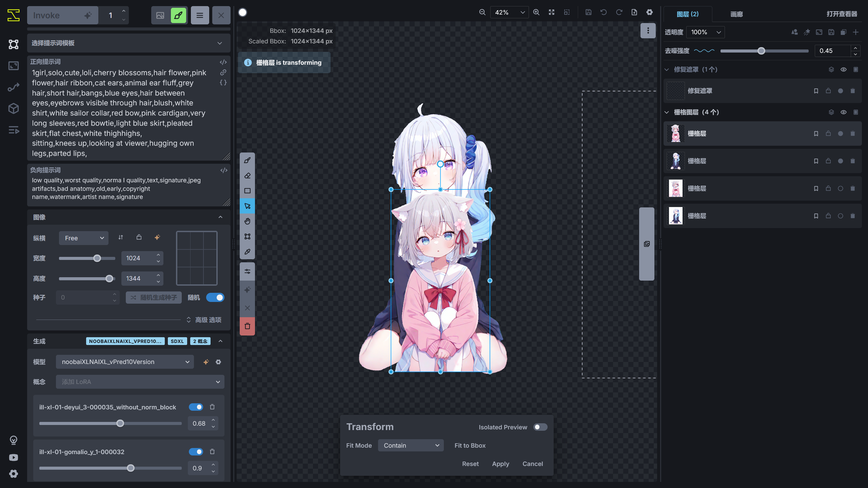This screenshot has width=868, height=488.
Task: Click the Fit canvas to view icon
Action: [x=551, y=12]
